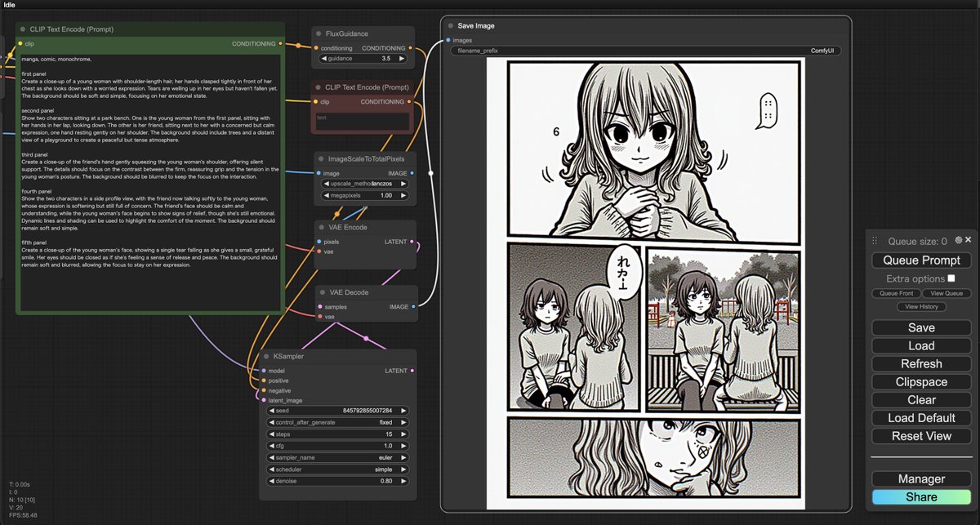Click the KSampler positive input socket
The image size is (980, 525).
point(263,380)
